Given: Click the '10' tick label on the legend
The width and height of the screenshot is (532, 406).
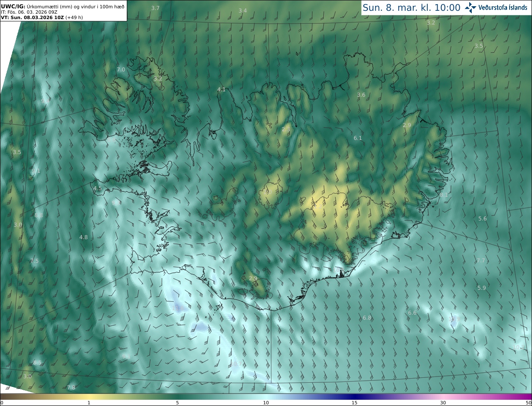Looking at the screenshot, I should (x=266, y=403).
